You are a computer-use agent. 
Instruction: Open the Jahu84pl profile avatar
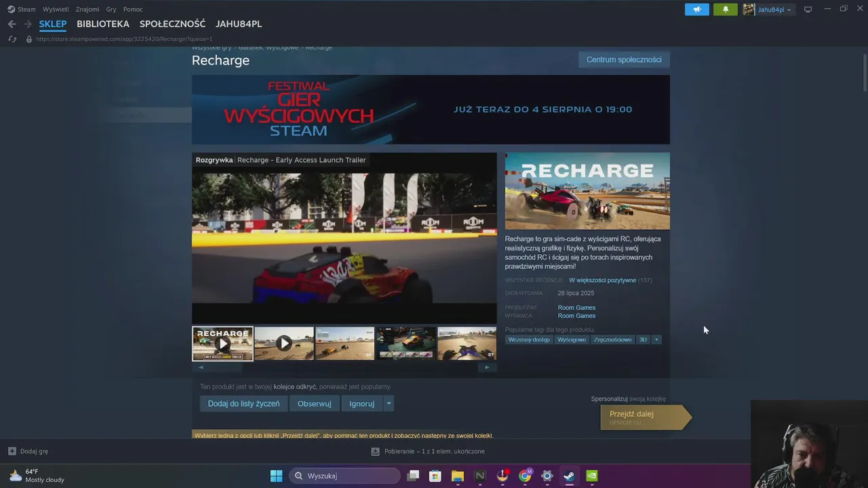click(x=749, y=9)
